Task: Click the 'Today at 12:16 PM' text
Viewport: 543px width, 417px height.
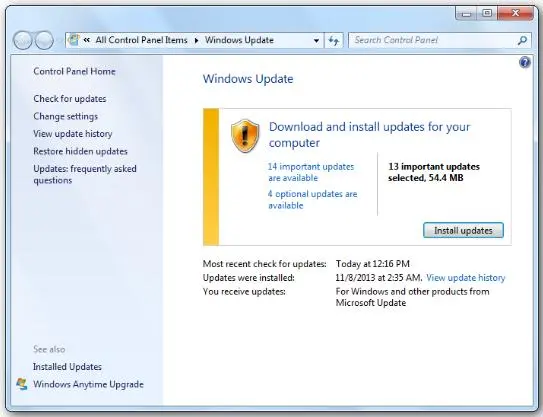Action: pyautogui.click(x=373, y=264)
